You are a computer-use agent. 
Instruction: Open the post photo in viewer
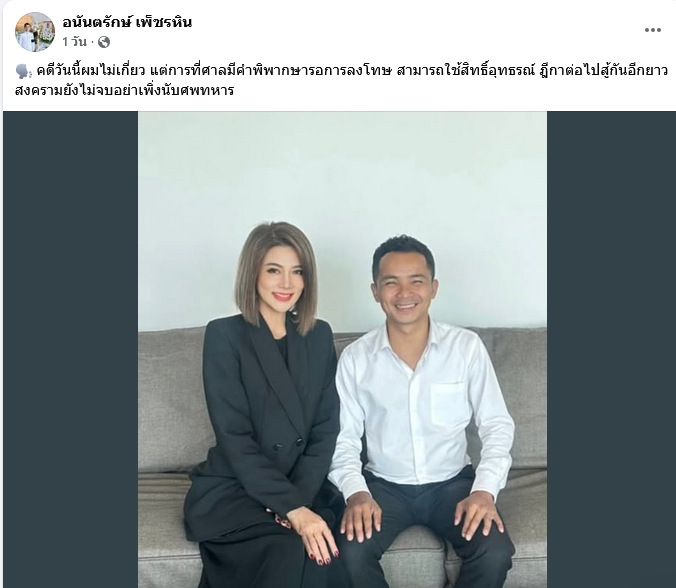tap(342, 349)
